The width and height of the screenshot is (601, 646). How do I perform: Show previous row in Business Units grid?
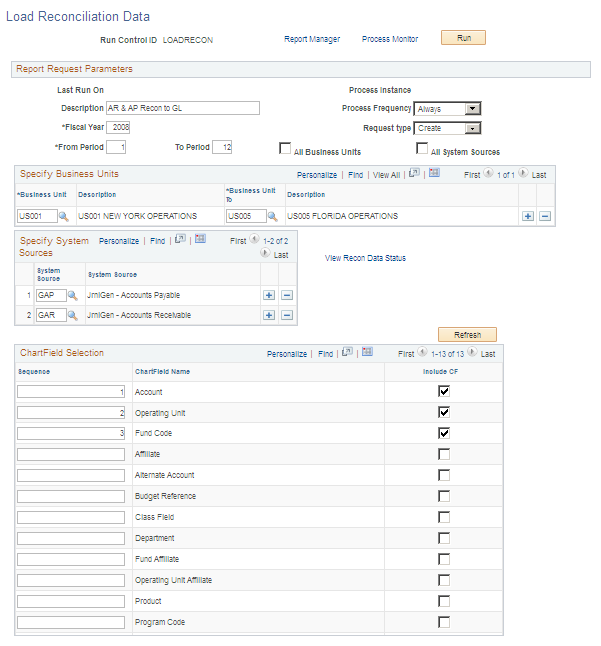pyautogui.click(x=488, y=173)
